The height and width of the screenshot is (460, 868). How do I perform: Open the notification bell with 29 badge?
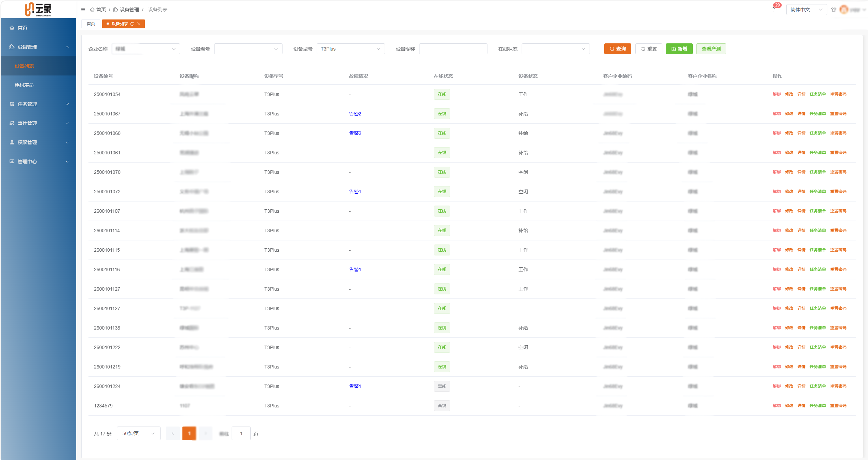coord(773,10)
